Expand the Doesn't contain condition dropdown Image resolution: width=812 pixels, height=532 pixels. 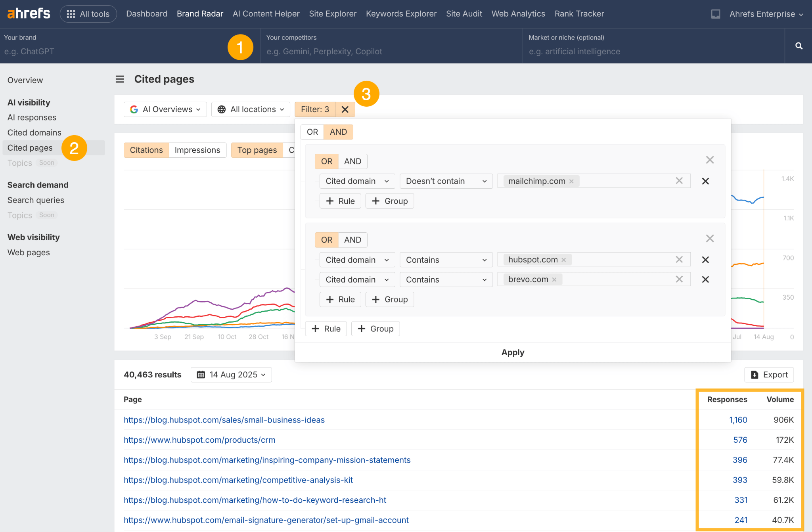[446, 181]
